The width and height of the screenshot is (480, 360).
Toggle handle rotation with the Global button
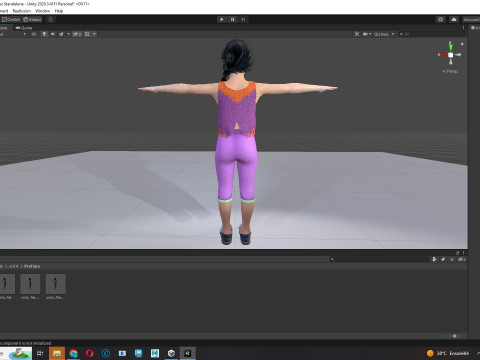32,20
